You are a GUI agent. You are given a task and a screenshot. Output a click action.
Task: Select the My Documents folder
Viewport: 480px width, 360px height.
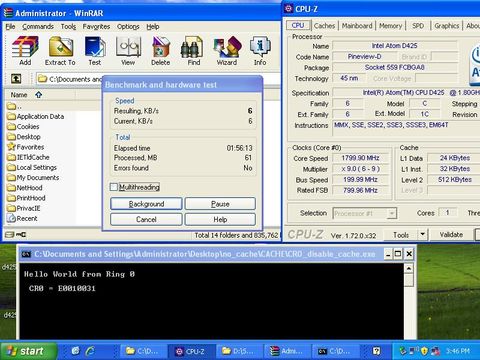tap(33, 178)
